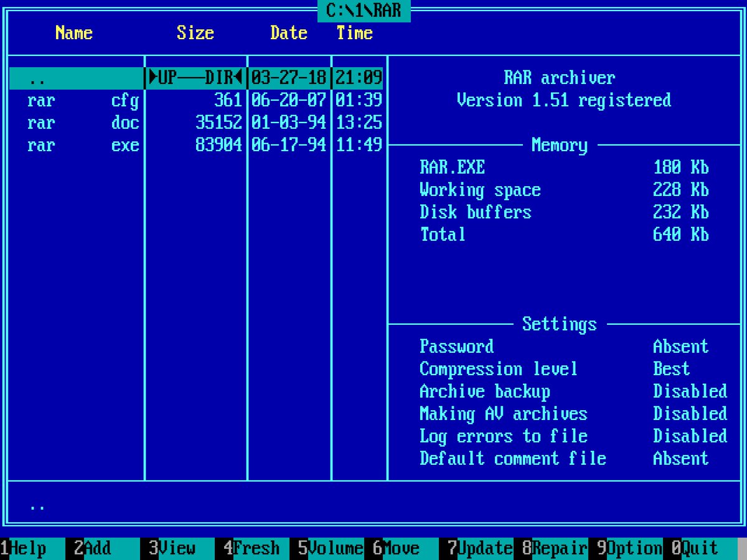Click the Time column header
This screenshot has height=560, width=747.
[x=354, y=33]
